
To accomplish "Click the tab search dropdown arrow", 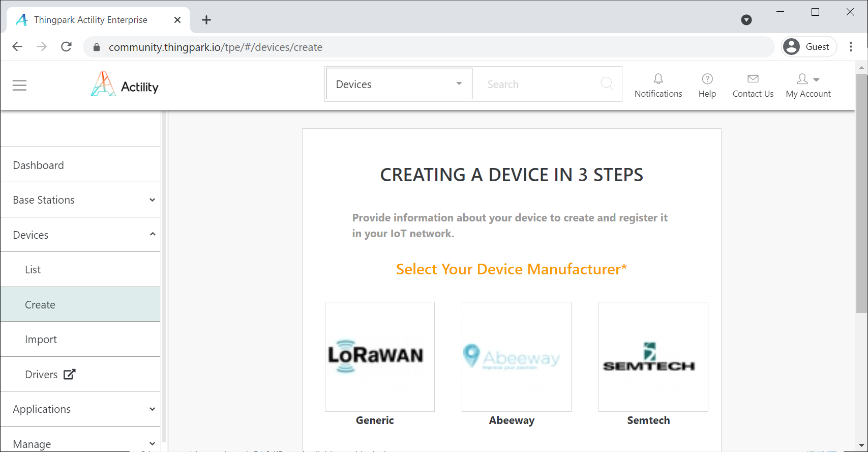I will (746, 20).
